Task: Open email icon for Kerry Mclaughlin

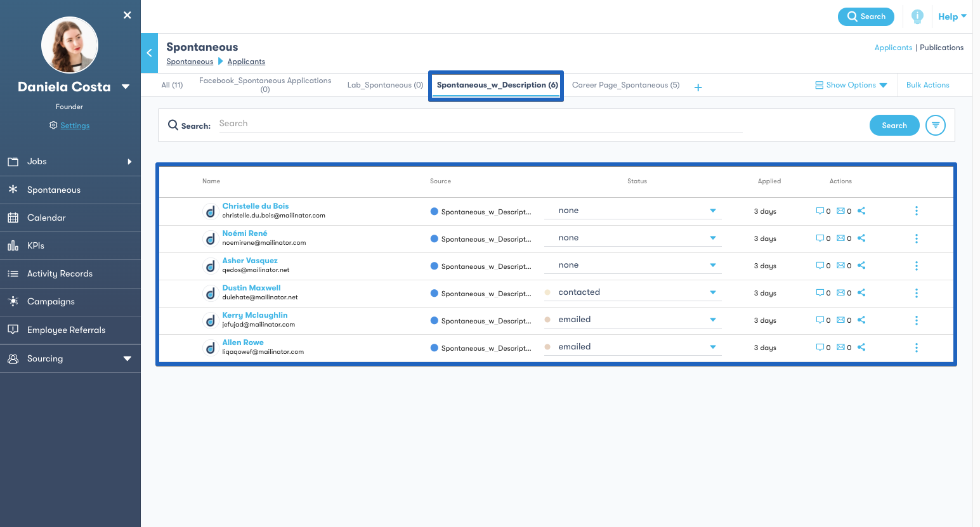Action: click(840, 320)
